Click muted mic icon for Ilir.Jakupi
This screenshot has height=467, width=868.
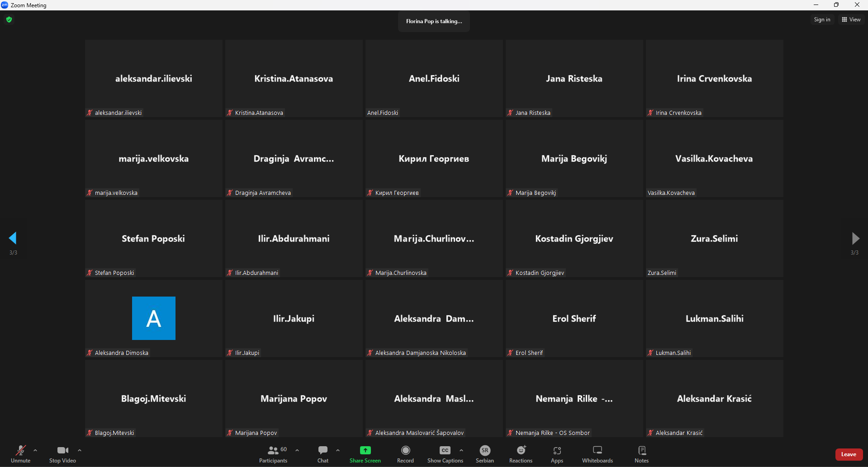[x=230, y=353]
